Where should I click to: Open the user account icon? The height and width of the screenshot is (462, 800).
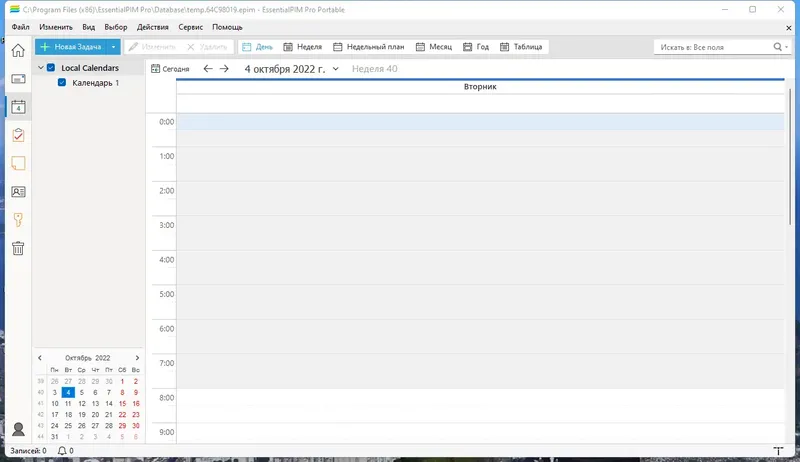point(18,429)
